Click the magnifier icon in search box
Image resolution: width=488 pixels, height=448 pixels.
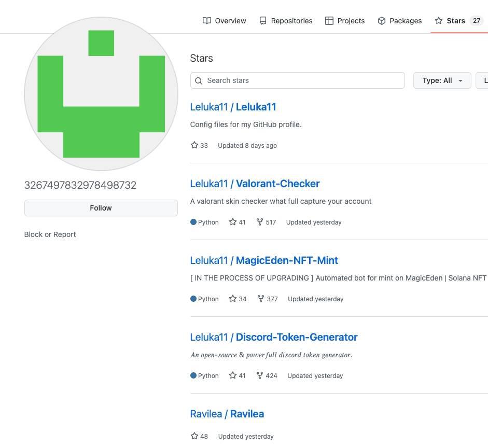pos(199,81)
